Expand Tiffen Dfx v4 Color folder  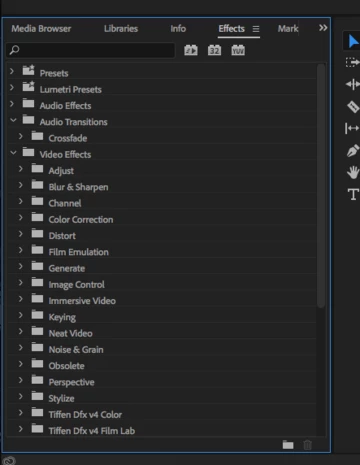click(x=21, y=413)
